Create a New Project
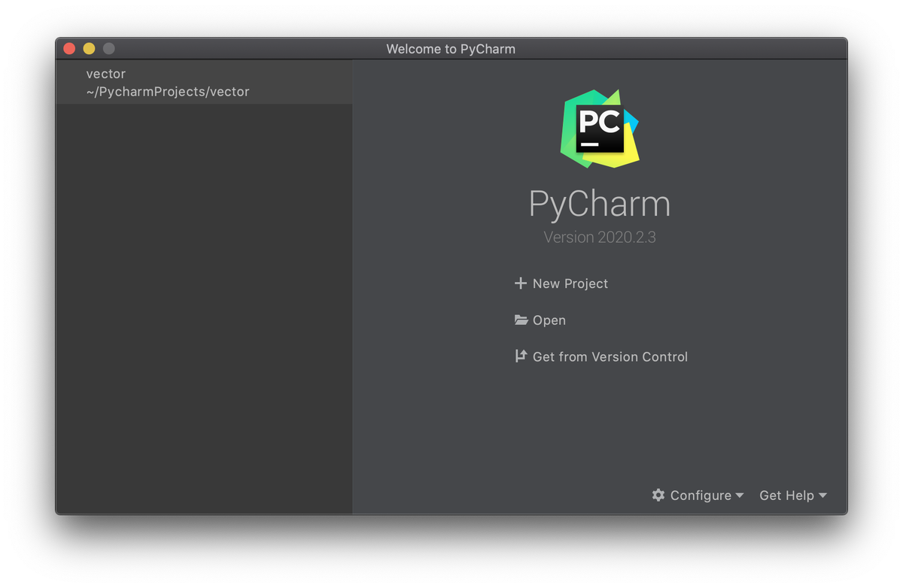Viewport: 903px width, 588px height. (x=561, y=283)
